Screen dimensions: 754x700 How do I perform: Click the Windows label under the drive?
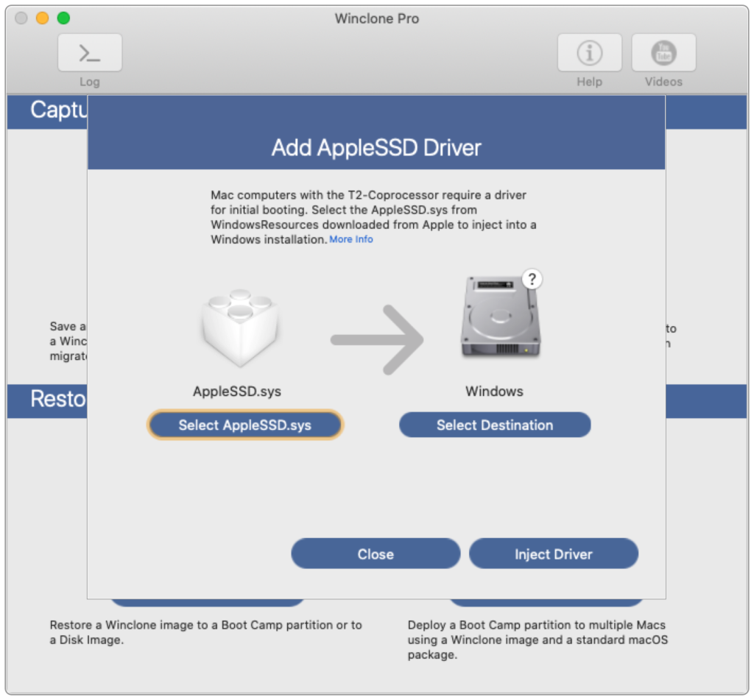coord(494,392)
